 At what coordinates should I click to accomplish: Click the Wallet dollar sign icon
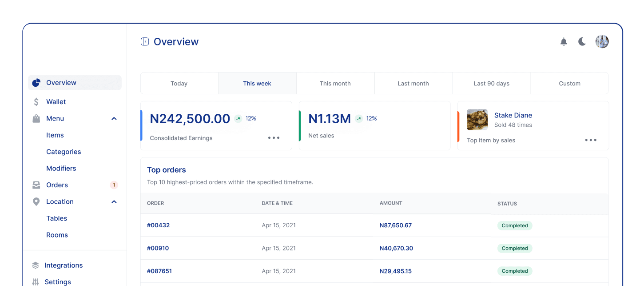36,102
